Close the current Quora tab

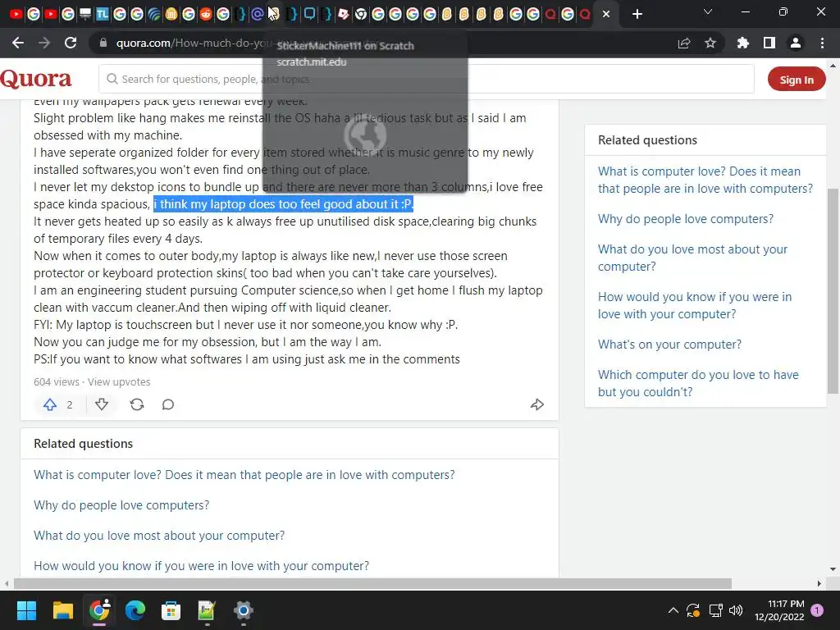coord(606,15)
